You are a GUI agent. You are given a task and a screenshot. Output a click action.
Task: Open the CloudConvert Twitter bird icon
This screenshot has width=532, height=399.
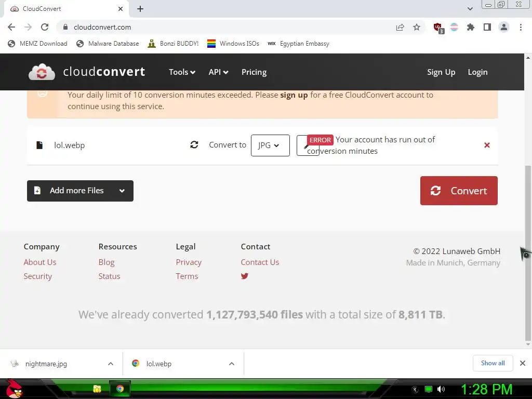(244, 276)
